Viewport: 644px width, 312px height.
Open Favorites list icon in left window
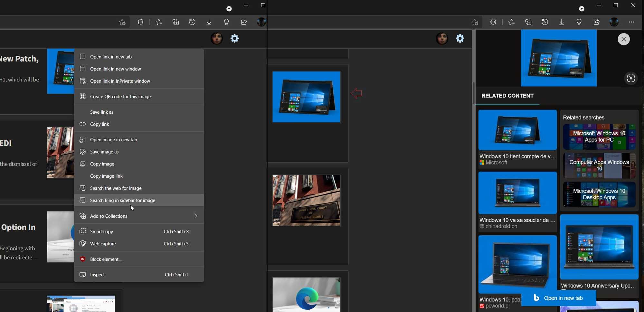[x=159, y=22]
